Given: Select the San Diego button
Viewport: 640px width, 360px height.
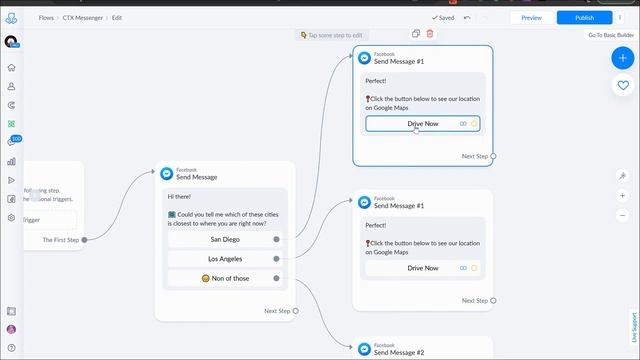Looking at the screenshot, I should (225, 240).
